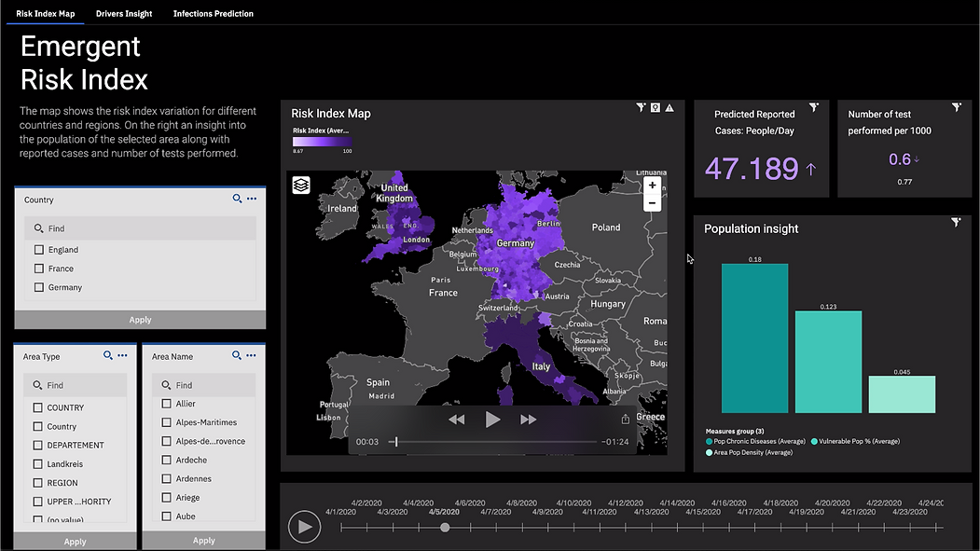The height and width of the screenshot is (551, 980).
Task: Check the Ariege checkbox
Action: pos(166,497)
